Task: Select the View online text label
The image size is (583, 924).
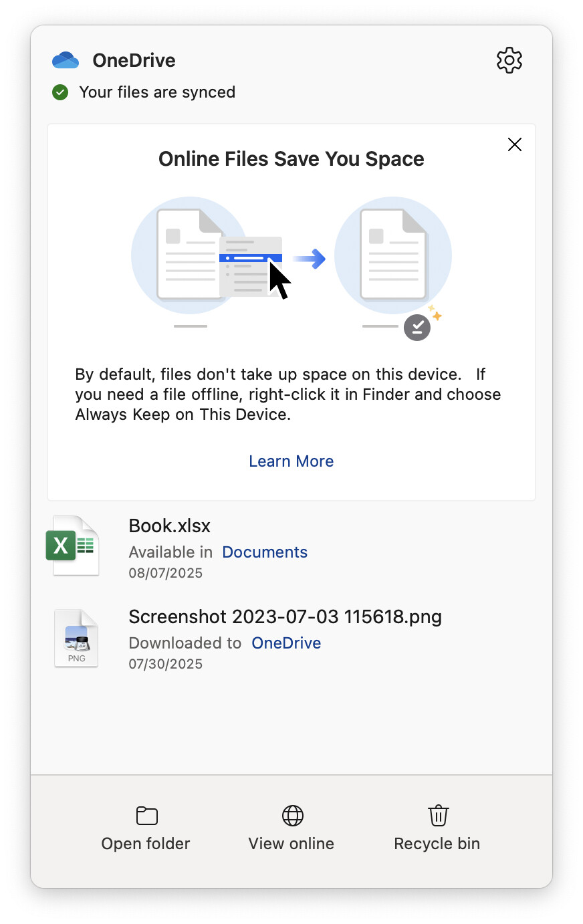Action: click(291, 844)
